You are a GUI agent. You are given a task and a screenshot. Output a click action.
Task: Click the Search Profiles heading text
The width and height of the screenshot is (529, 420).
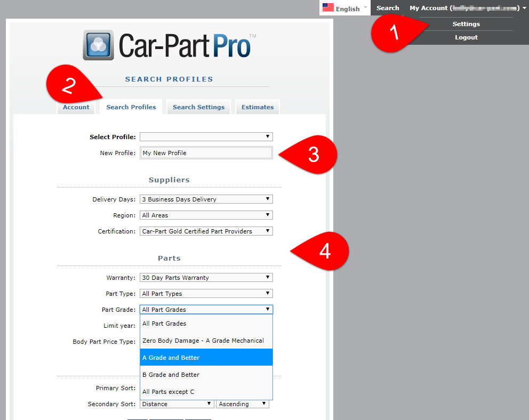pyautogui.click(x=169, y=79)
